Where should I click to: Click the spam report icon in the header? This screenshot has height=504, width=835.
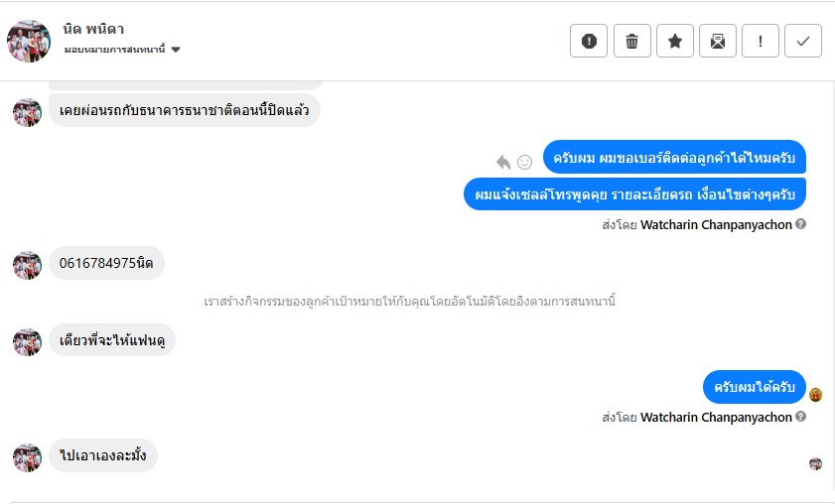click(589, 41)
